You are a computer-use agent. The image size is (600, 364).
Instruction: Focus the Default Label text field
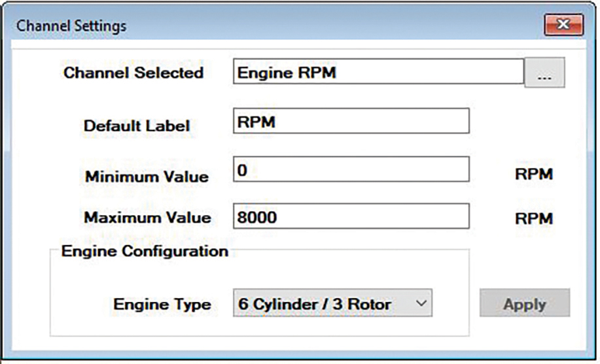click(351, 122)
